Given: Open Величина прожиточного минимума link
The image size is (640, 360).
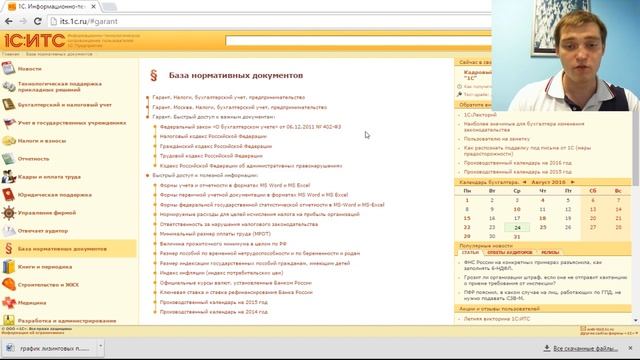Looking at the screenshot, I should click(223, 244).
